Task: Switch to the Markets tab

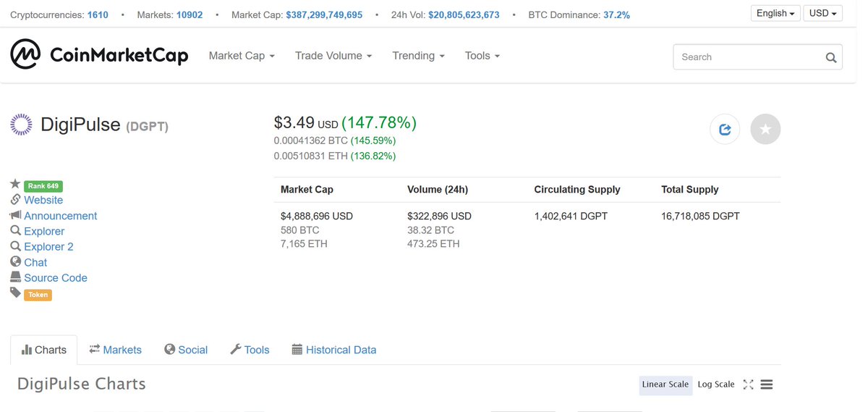Action: click(115, 350)
